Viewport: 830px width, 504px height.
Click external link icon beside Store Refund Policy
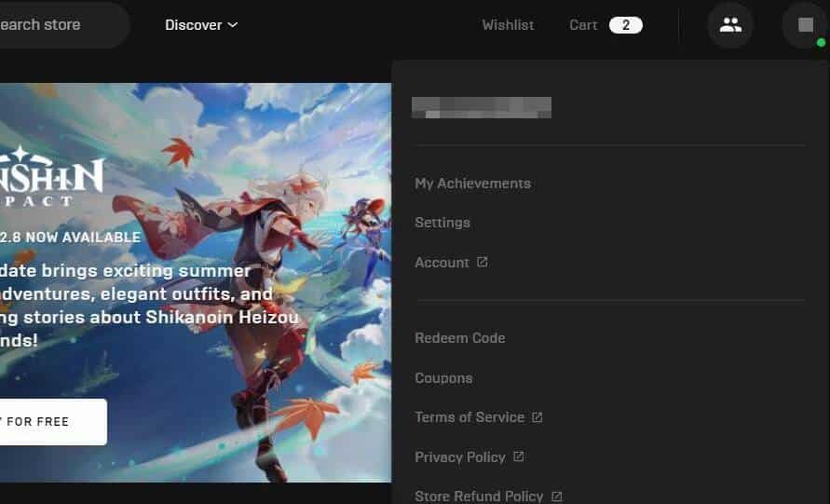coord(556,496)
